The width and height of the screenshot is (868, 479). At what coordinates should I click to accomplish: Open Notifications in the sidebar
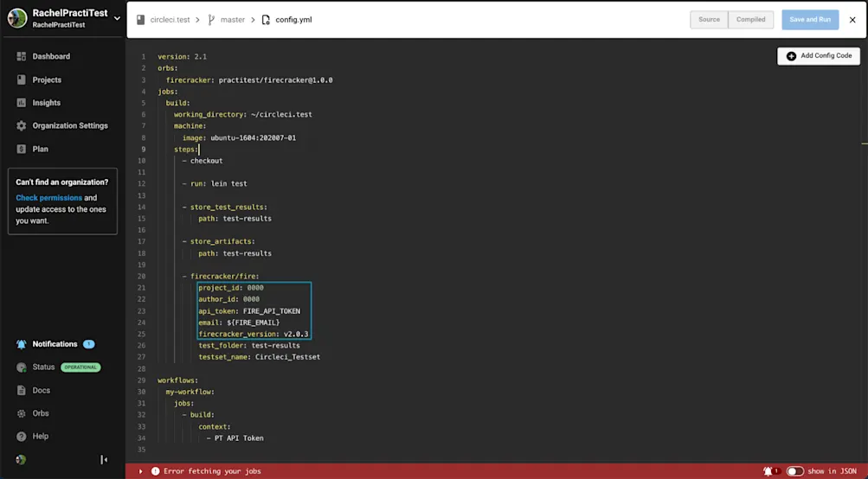point(55,344)
